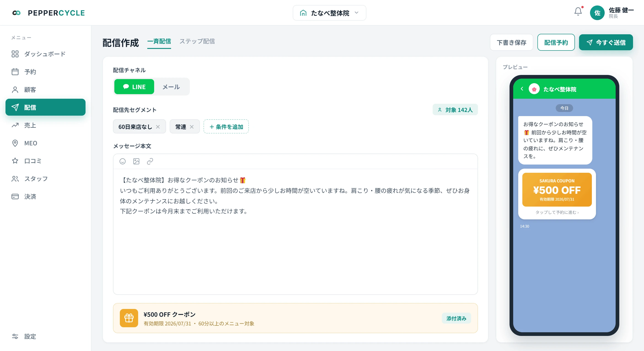Click the sakura avatar in phone preview
Image resolution: width=644 pixels, height=351 pixels.
click(534, 89)
